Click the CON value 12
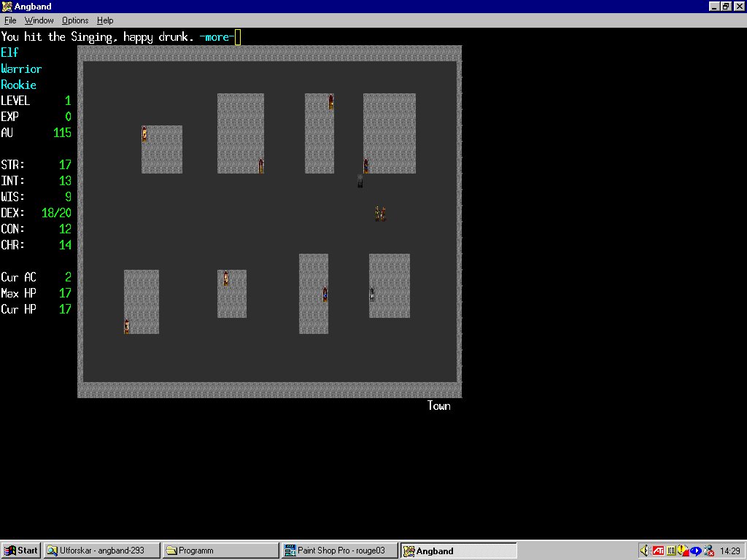The width and height of the screenshot is (747, 560). point(65,229)
